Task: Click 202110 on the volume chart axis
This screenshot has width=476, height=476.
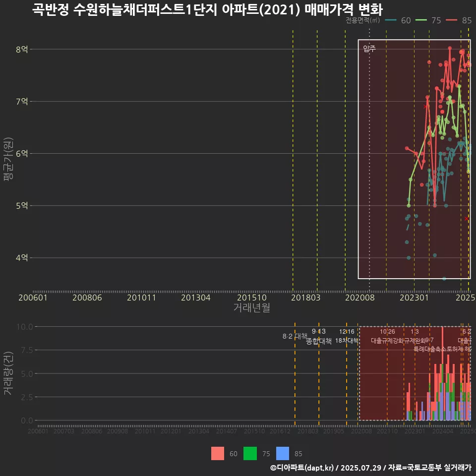Action: pyautogui.click(x=387, y=431)
